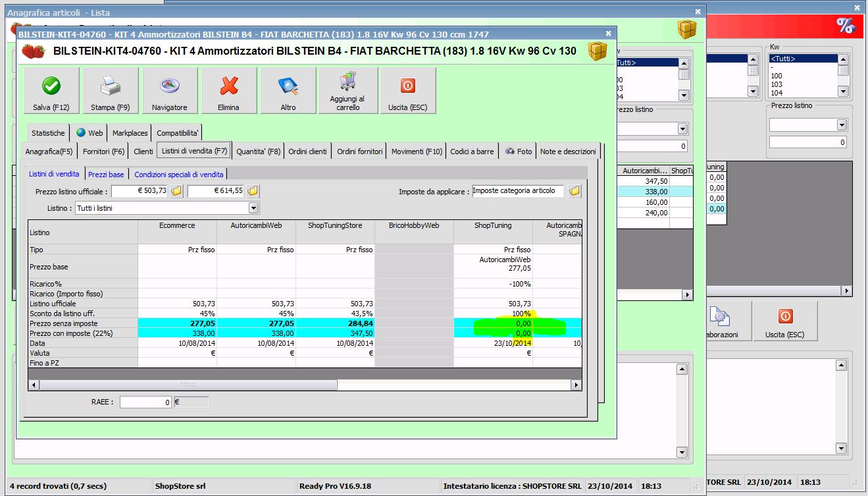Open the Note e descrizioni tab
The width and height of the screenshot is (868, 496).
pyautogui.click(x=568, y=152)
